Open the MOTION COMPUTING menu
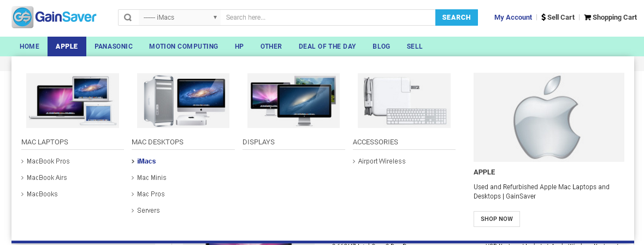 (184, 46)
